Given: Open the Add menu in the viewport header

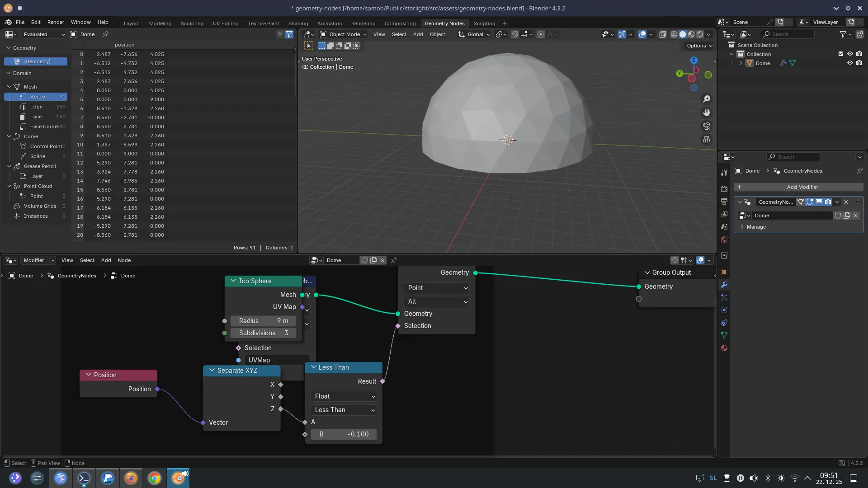Looking at the screenshot, I should click(418, 34).
